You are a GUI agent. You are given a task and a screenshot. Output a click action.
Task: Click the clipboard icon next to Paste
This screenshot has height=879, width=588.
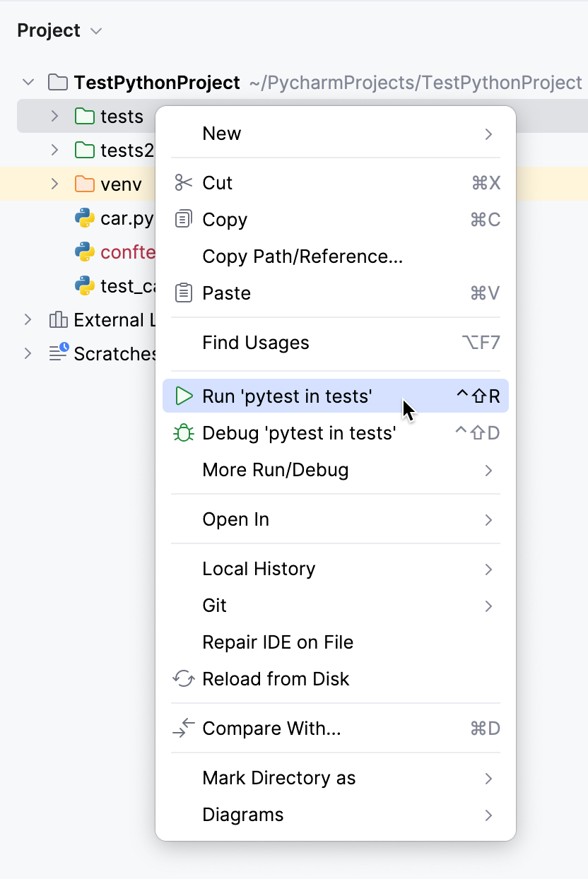183,293
